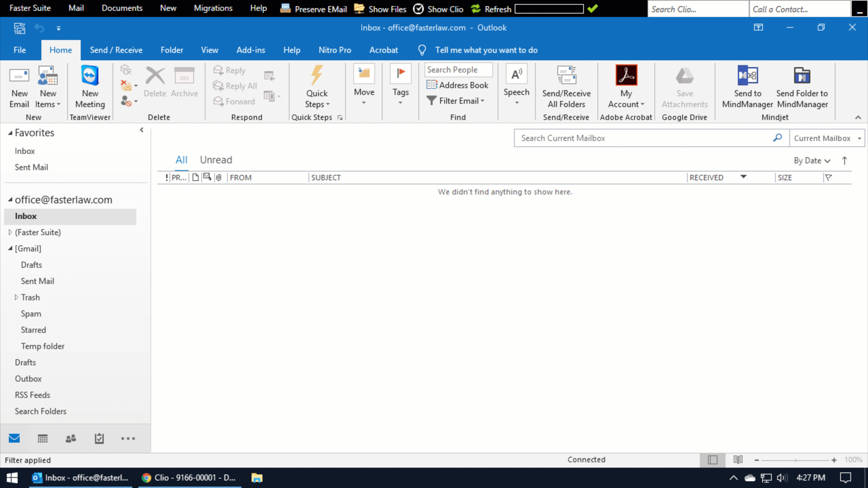
Task: Click the Search People field
Action: coord(458,70)
